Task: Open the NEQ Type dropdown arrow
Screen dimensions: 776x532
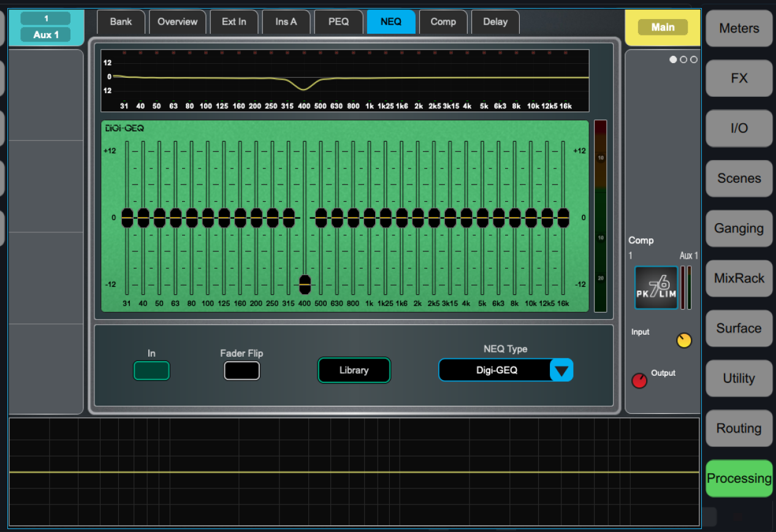Action: pyautogui.click(x=561, y=370)
